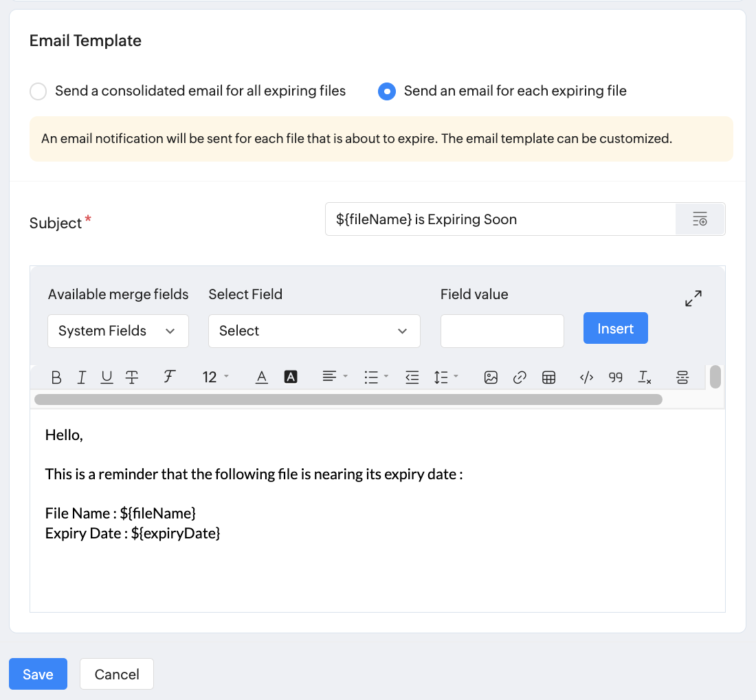Open the merge field picker in the Subject field

700,220
